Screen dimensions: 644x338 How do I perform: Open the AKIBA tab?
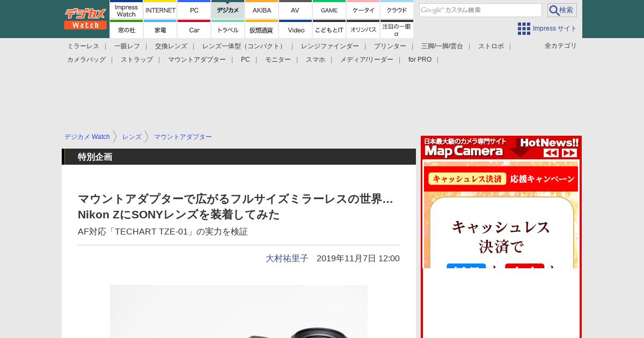262,10
